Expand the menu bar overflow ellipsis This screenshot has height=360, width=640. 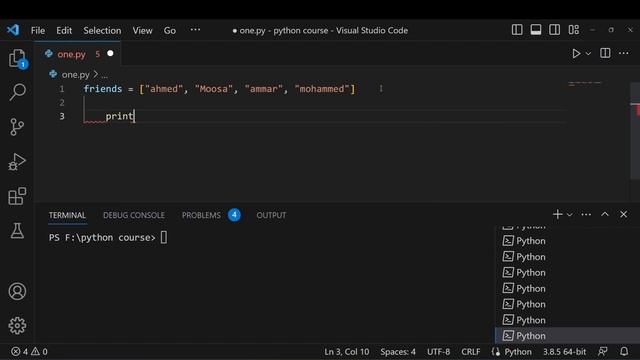195,30
